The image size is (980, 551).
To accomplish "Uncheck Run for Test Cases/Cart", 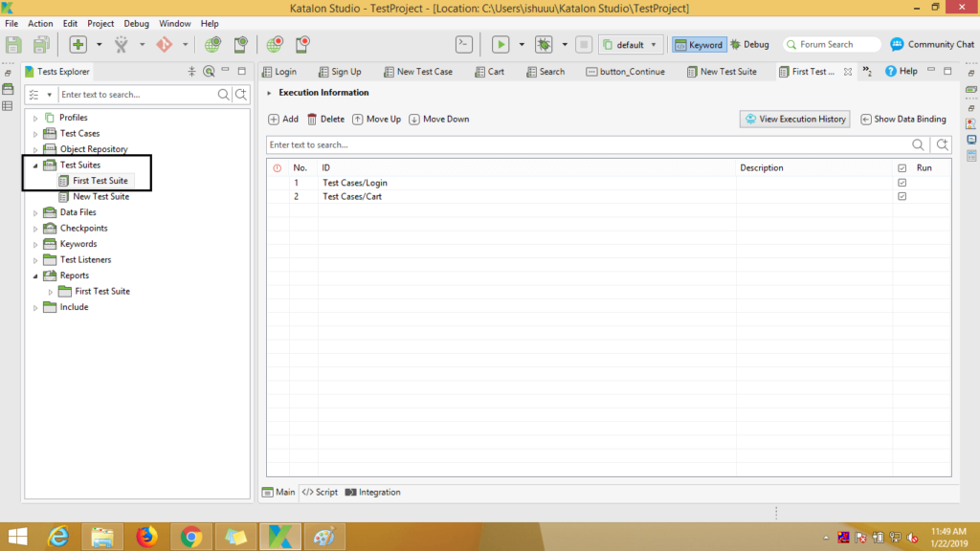I will tap(902, 196).
